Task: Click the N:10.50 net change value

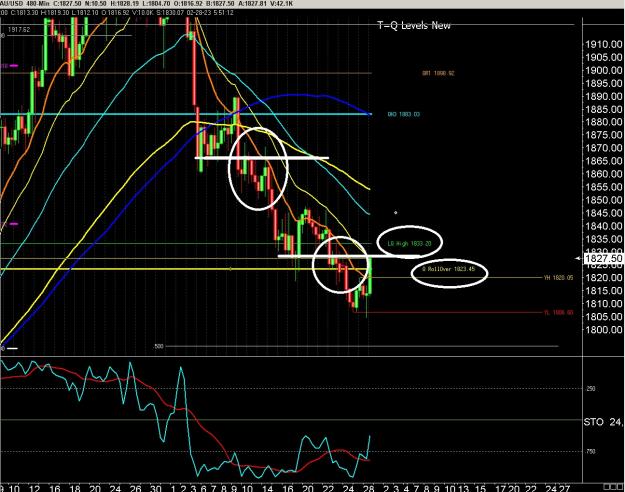Action: [x=94, y=4]
